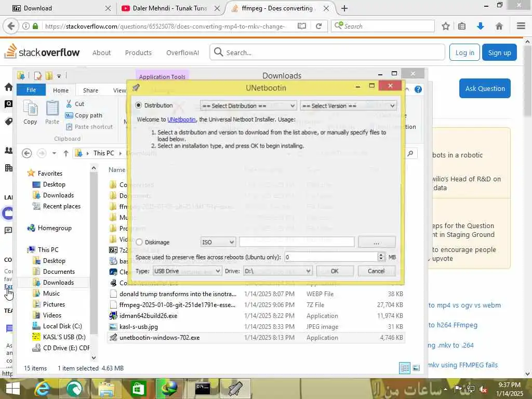Select the unetbootin-windows-702.exe file
Screen dimensions: 532x399
(x=159, y=338)
